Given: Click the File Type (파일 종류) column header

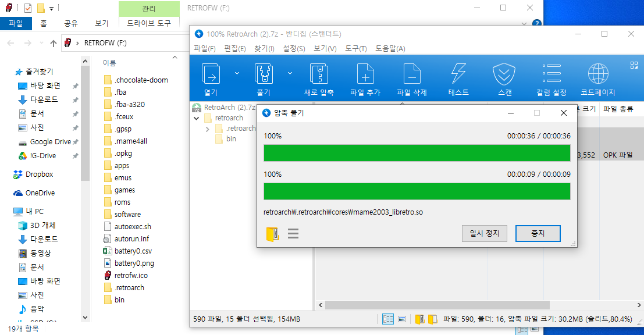Looking at the screenshot, I should 618,109.
